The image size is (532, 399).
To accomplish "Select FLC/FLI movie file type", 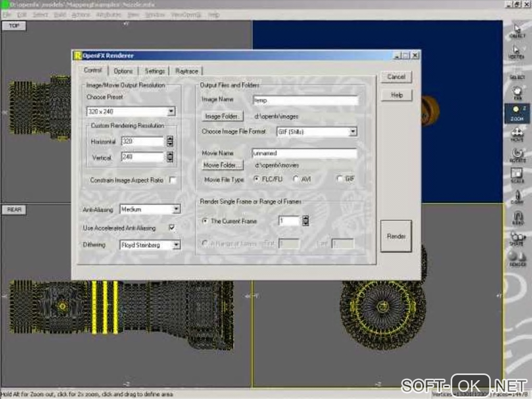I will (257, 179).
